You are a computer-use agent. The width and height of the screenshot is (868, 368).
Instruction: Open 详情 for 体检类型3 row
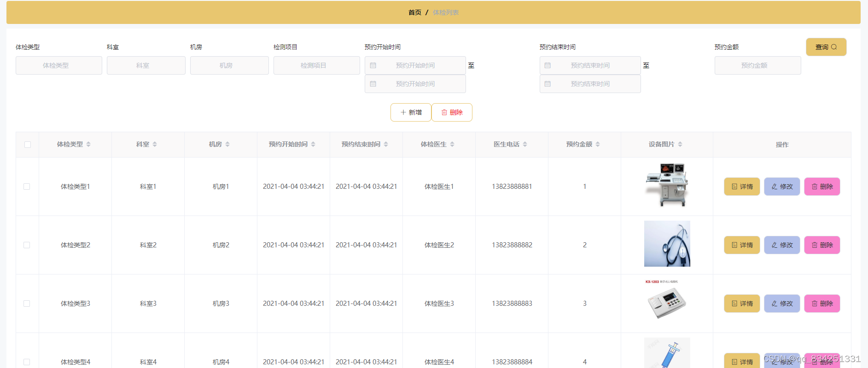point(742,304)
